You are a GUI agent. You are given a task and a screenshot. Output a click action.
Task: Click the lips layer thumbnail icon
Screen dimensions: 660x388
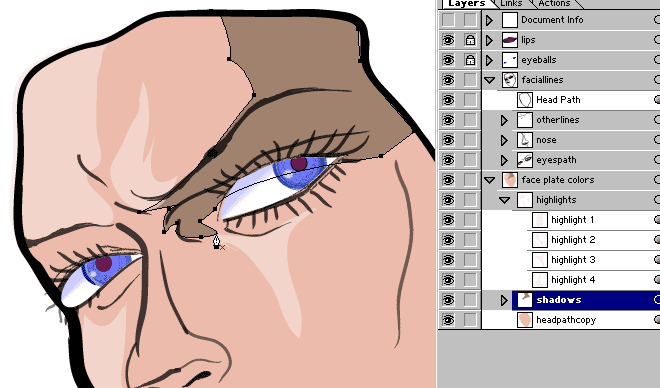pyautogui.click(x=510, y=40)
